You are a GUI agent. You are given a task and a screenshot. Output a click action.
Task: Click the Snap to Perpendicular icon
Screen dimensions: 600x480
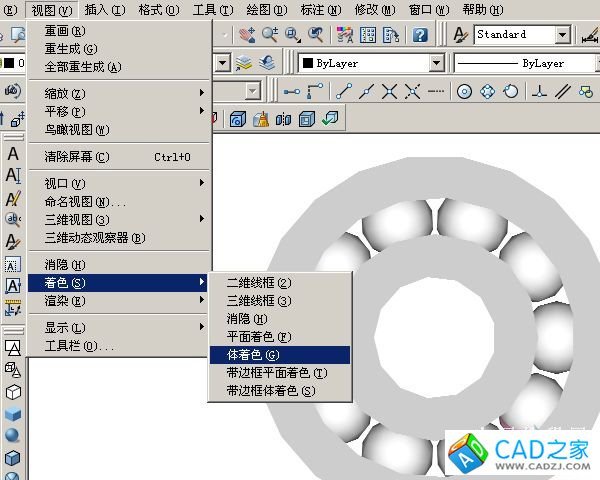[x=539, y=92]
